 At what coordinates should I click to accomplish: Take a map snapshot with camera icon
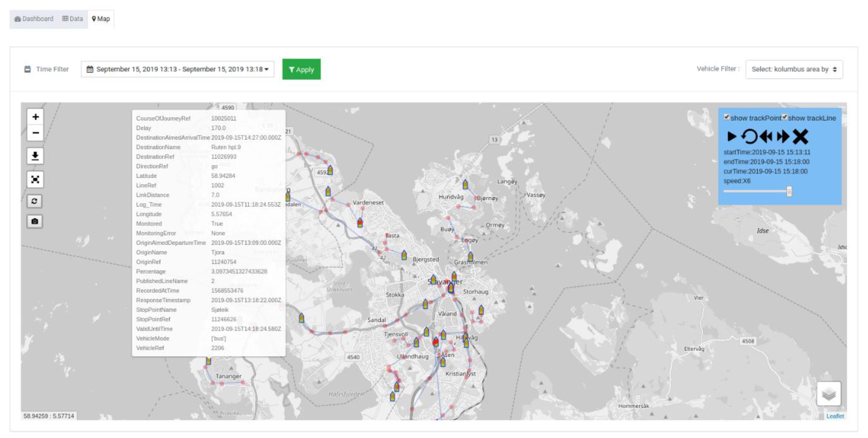click(x=34, y=221)
